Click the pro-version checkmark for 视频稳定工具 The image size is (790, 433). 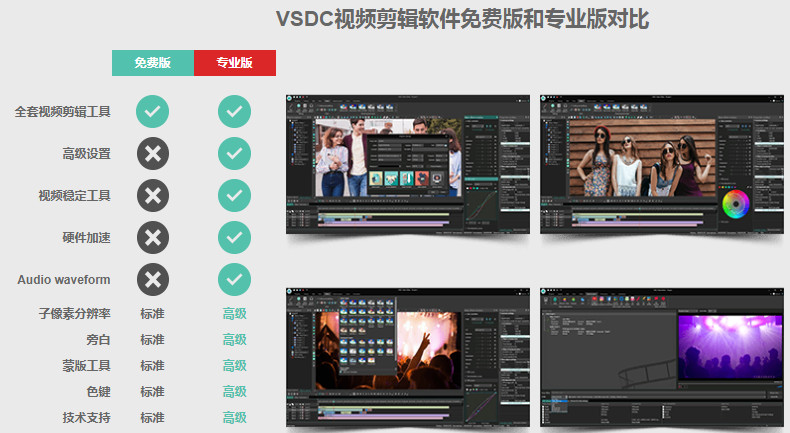coord(234,196)
